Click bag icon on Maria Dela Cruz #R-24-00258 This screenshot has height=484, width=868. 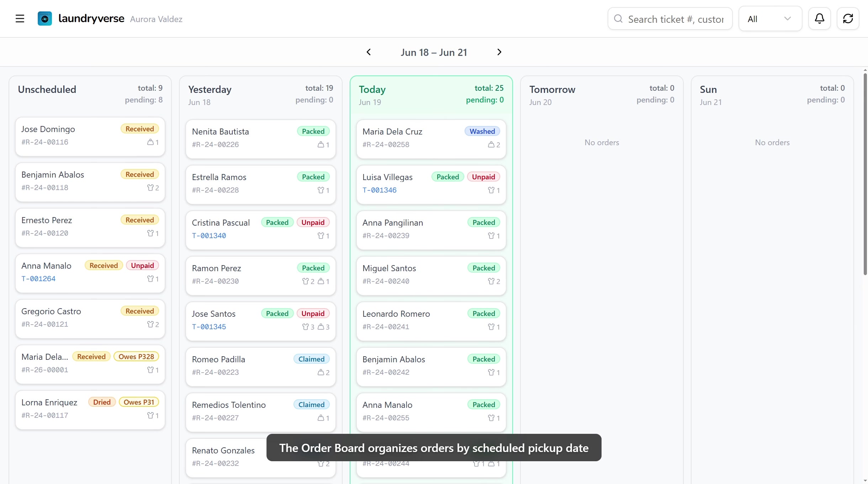(x=491, y=144)
